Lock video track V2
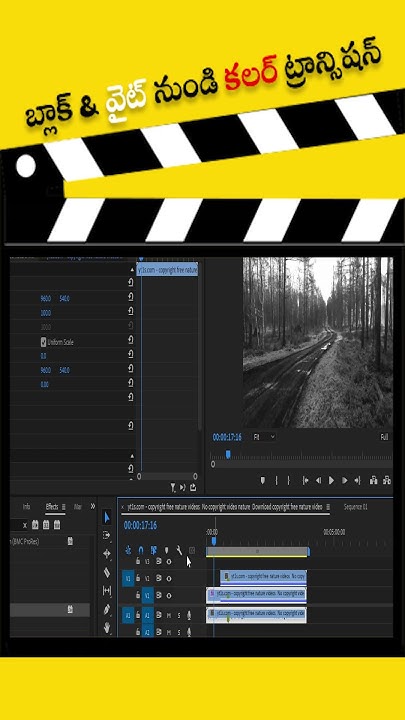 tap(138, 578)
